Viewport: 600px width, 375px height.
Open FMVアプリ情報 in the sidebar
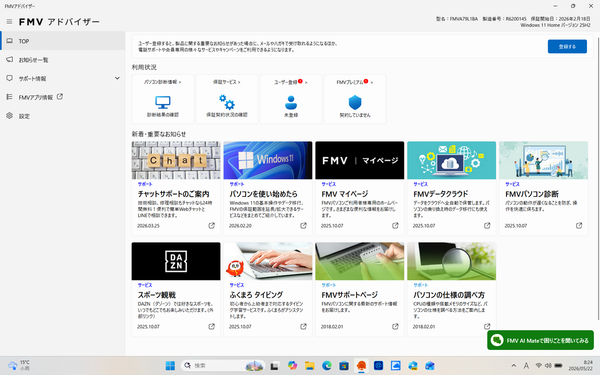(63, 97)
